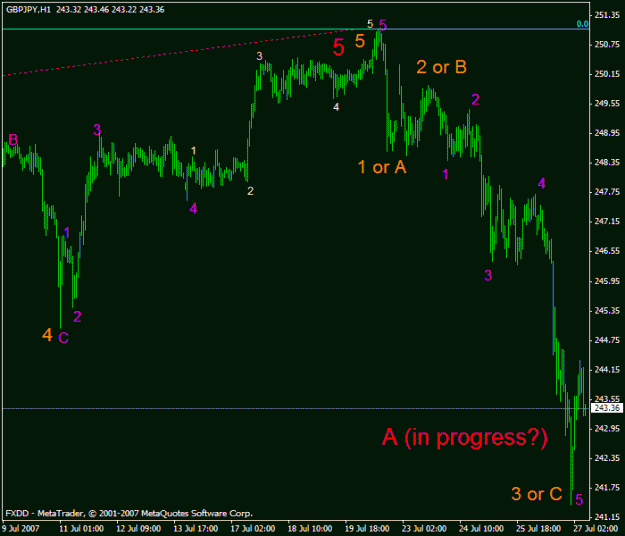This screenshot has width=625, height=536.
Task: Click the '19 Jul 18:00' time axis label
Action: (367, 529)
